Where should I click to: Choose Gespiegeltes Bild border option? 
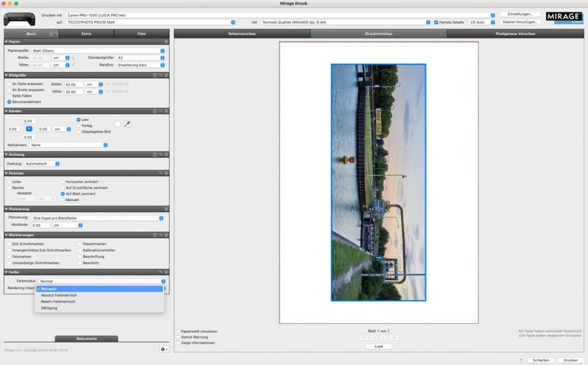pos(79,132)
